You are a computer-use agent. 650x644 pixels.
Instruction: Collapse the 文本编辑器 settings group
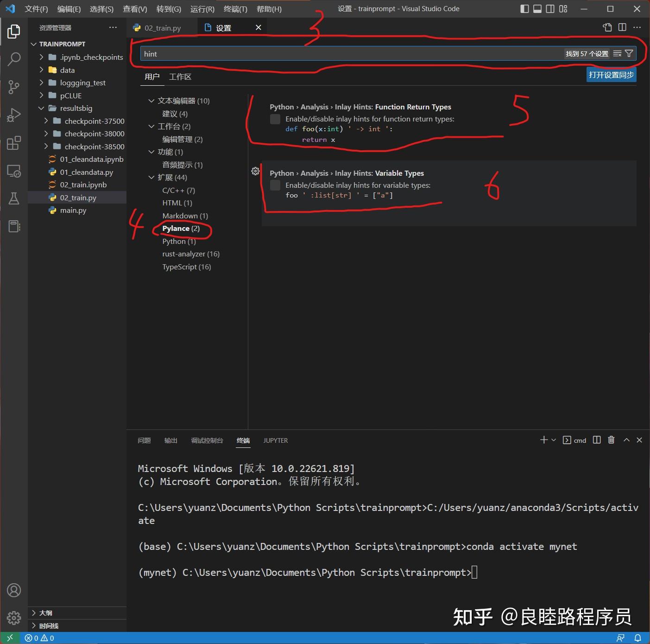coord(151,100)
